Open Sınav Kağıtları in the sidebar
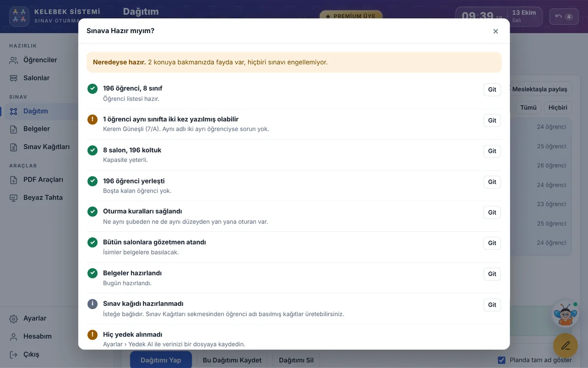Image resolution: width=588 pixels, height=368 pixels. [40, 147]
